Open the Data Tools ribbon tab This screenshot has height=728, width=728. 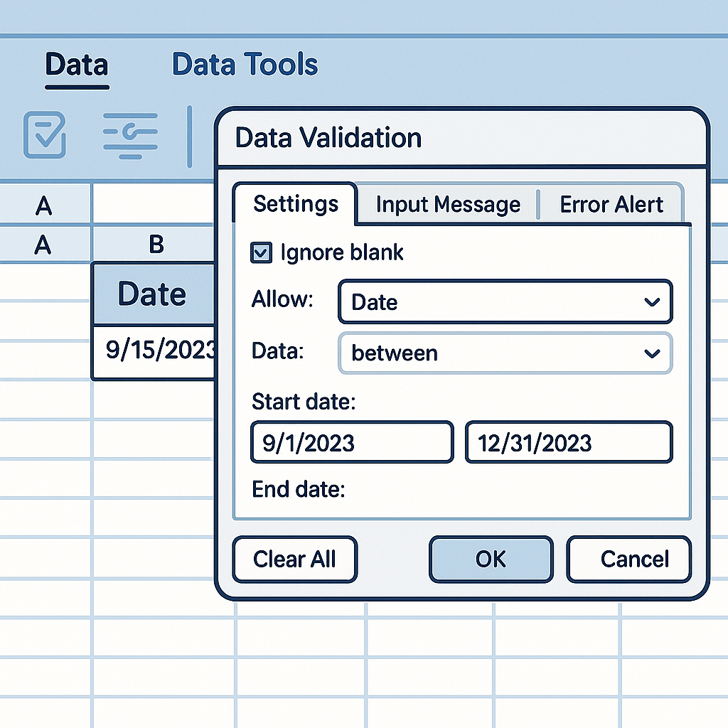245,65
